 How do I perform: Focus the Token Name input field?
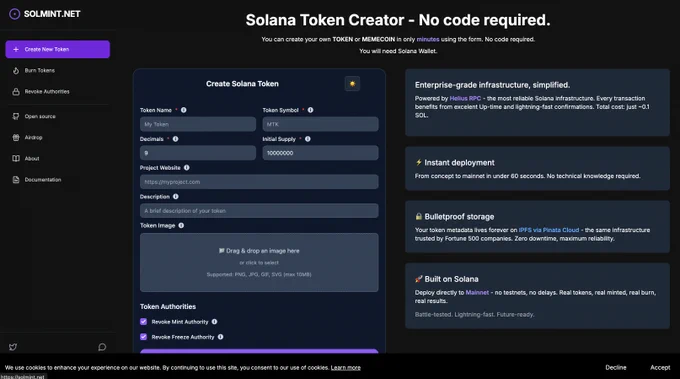point(198,124)
